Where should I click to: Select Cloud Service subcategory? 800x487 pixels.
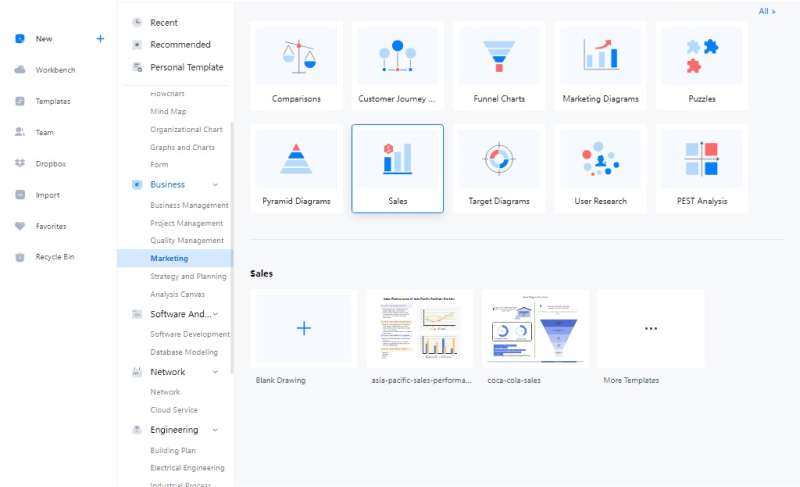pyautogui.click(x=174, y=410)
